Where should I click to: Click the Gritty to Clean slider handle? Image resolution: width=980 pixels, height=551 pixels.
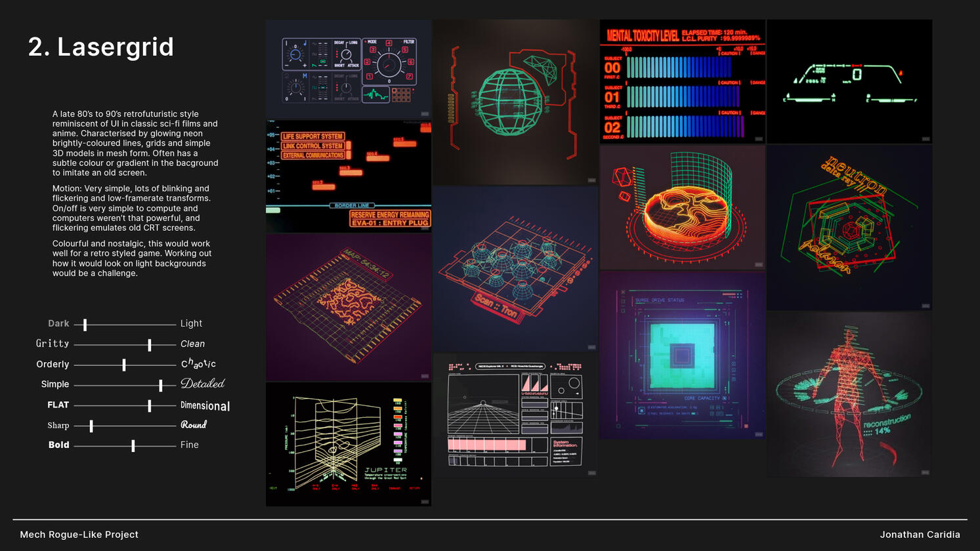149,344
